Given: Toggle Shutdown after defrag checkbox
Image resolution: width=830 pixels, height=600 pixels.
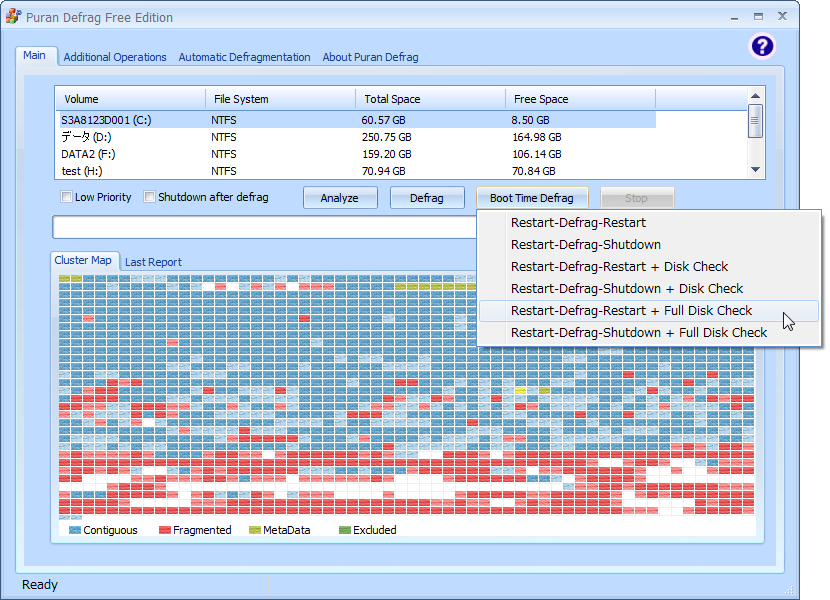Looking at the screenshot, I should 150,197.
